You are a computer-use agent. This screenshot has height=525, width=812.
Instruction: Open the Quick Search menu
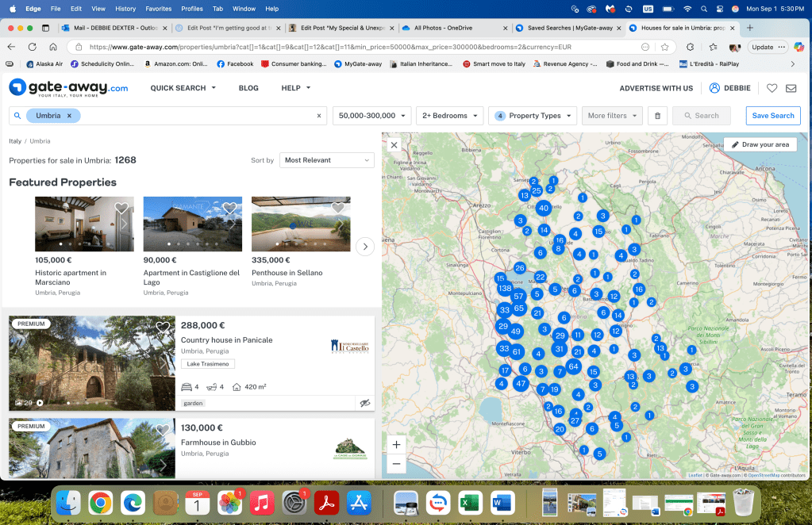click(x=183, y=88)
